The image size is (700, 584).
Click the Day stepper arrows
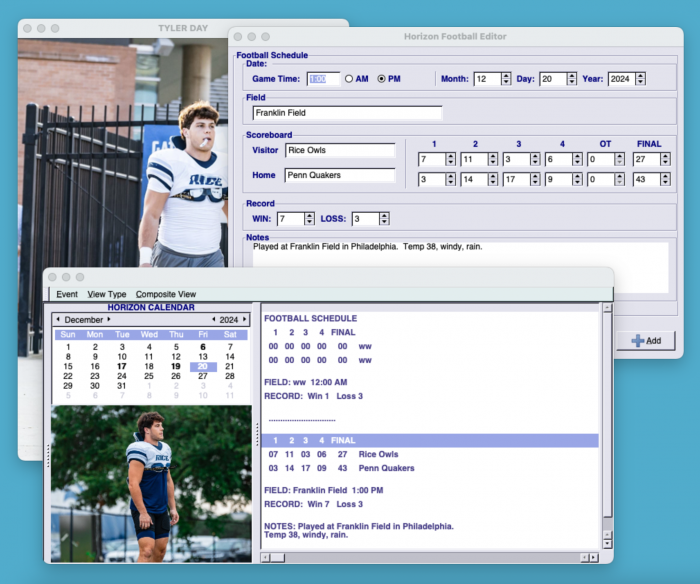click(x=573, y=79)
